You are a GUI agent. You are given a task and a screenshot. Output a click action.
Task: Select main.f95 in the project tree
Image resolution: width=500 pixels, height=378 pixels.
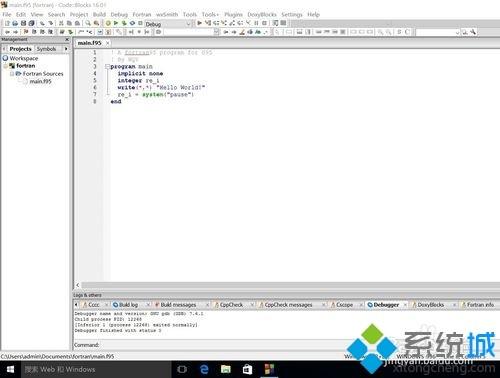pos(40,81)
